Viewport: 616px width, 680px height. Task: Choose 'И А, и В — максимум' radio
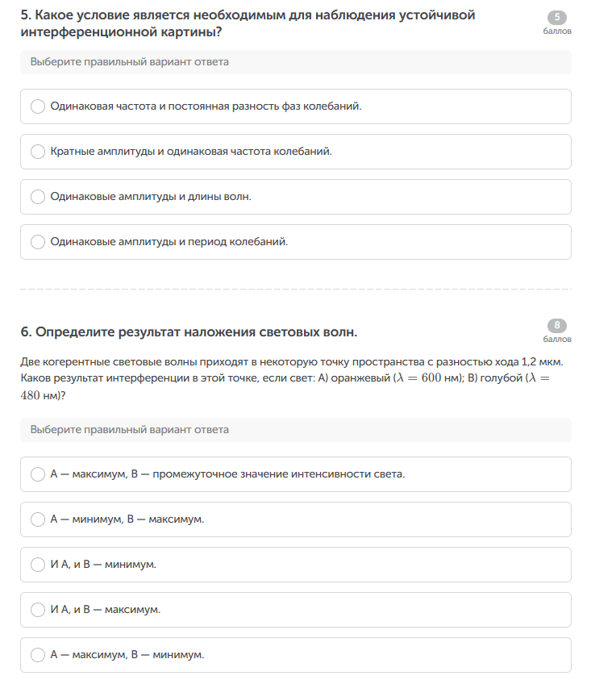(x=38, y=610)
